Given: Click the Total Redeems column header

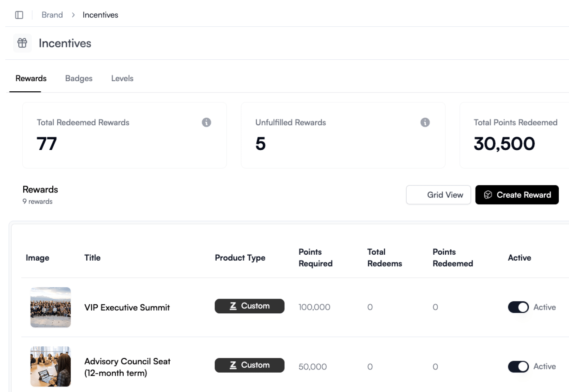Looking at the screenshot, I should [x=384, y=257].
